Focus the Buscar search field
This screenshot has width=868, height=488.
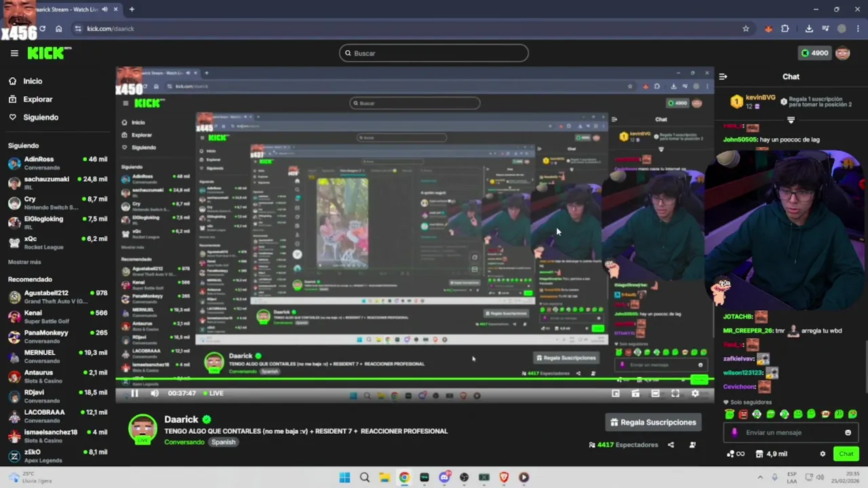click(434, 53)
